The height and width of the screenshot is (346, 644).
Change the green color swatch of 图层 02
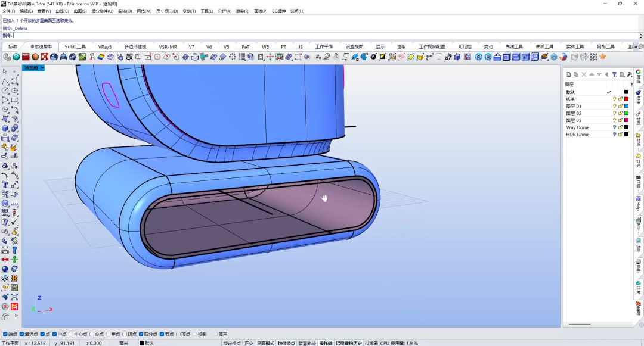(626, 113)
